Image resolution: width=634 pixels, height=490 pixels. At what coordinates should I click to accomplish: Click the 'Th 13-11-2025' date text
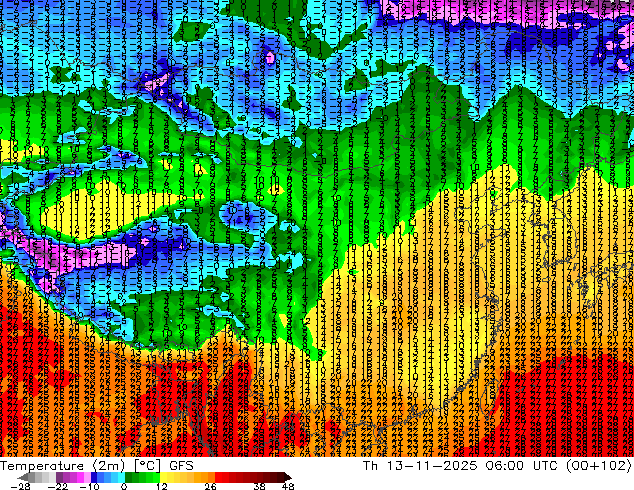pyautogui.click(x=420, y=466)
